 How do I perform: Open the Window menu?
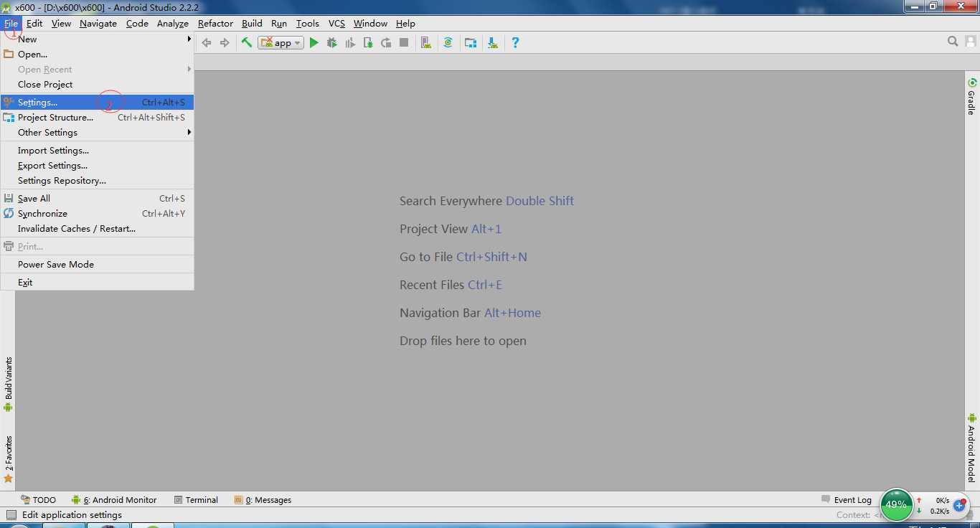370,23
